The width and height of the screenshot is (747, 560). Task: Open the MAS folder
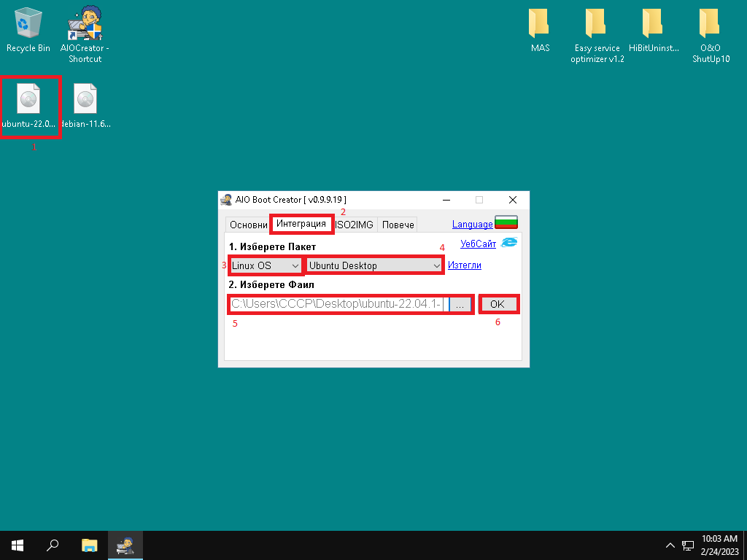tap(540, 25)
